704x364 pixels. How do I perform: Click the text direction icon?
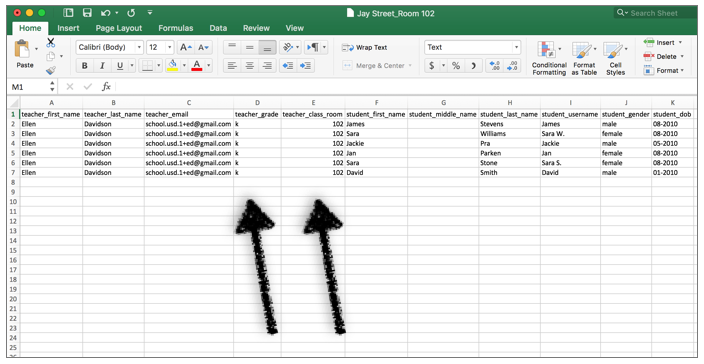pyautogui.click(x=312, y=47)
